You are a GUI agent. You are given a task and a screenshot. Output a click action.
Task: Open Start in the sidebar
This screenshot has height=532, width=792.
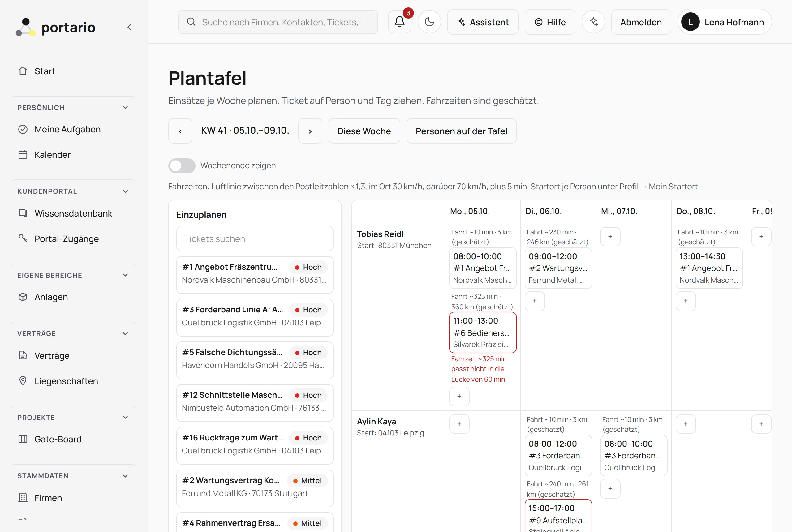(74, 71)
